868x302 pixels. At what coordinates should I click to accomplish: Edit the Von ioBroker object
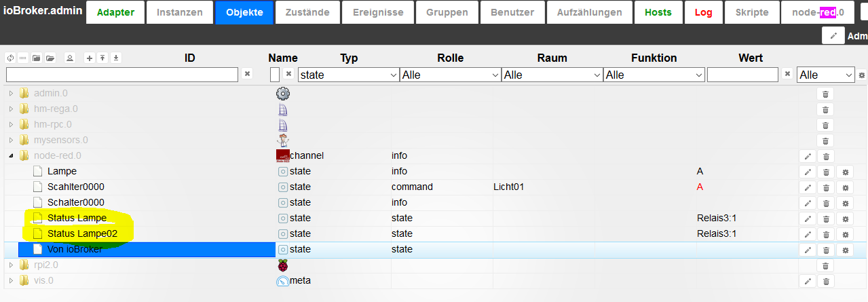click(808, 250)
